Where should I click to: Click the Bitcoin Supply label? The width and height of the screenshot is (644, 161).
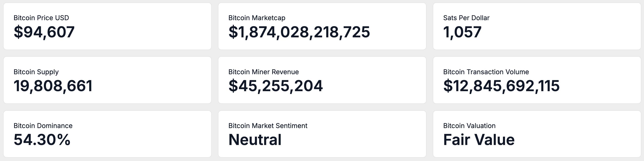pyautogui.click(x=36, y=72)
